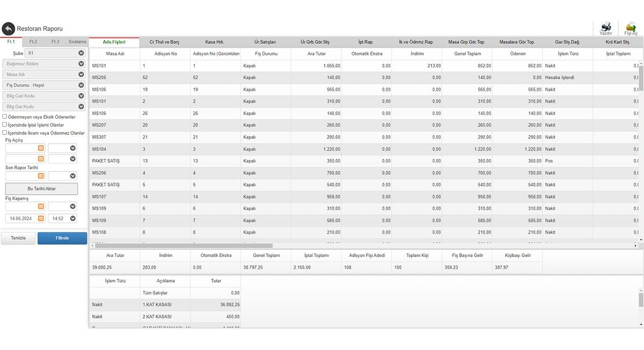Open the Fiş Durumu : Hepsi dropdown
This screenshot has height=350, width=644.
81,85
